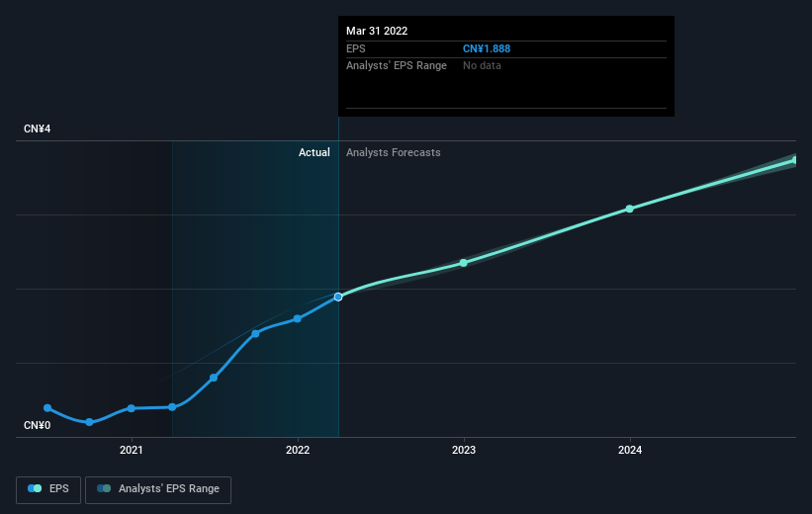Toggle the Analysts' EPS Range legend item
The height and width of the screenshot is (514, 812).
pyautogui.click(x=158, y=489)
